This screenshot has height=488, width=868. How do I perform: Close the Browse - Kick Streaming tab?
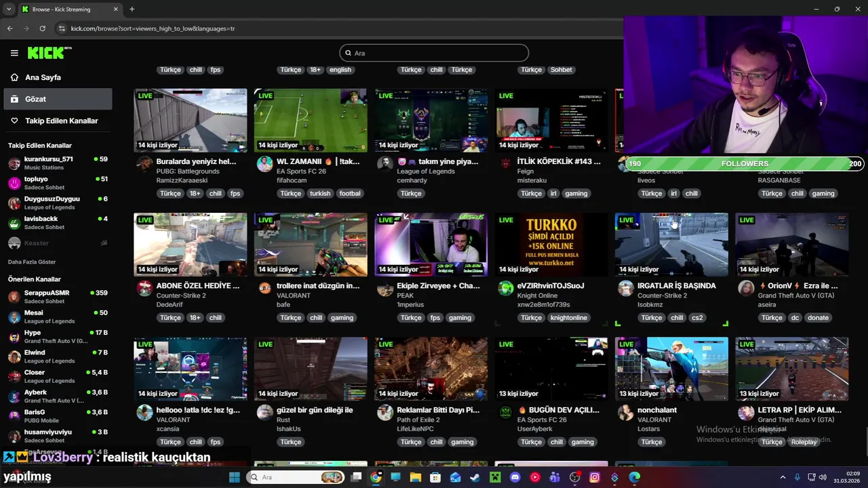[x=115, y=9]
